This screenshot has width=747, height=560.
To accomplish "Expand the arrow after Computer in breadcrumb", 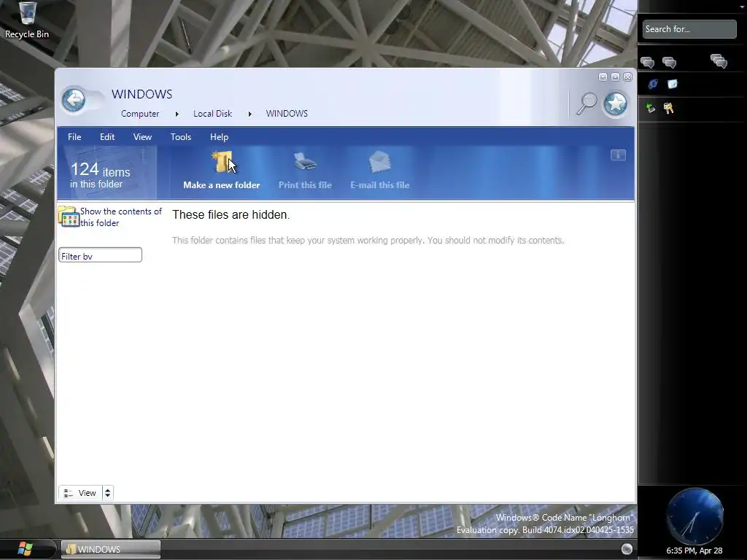I will (x=177, y=114).
